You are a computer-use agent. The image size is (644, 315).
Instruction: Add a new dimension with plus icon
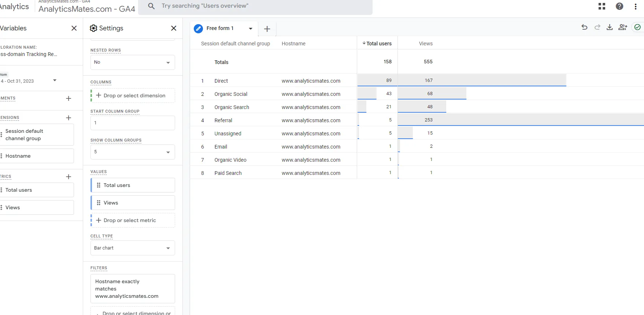click(x=69, y=118)
